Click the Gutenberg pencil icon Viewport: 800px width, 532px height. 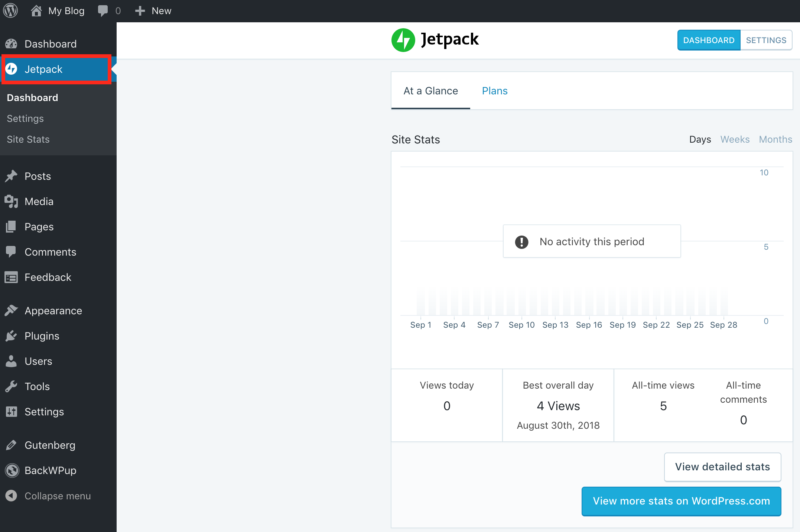pos(12,445)
